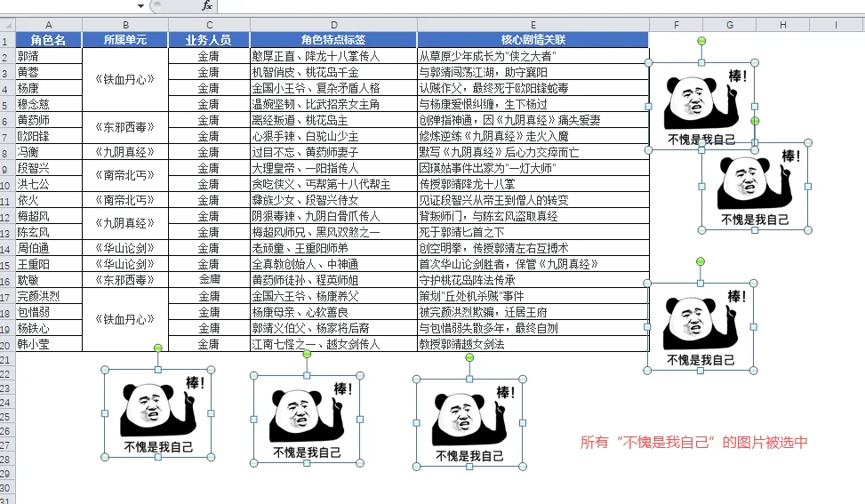Select the cell containing 完颜洪烈
This screenshot has width=865, height=504.
[x=49, y=296]
